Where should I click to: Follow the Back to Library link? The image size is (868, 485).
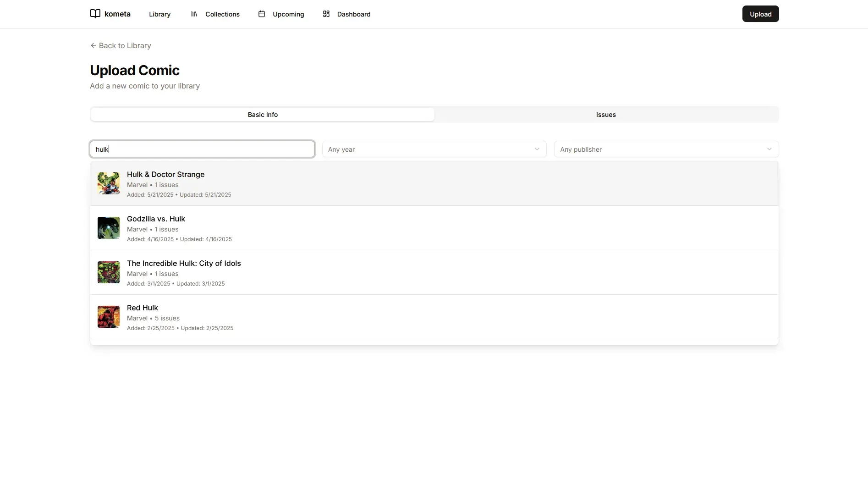[121, 45]
